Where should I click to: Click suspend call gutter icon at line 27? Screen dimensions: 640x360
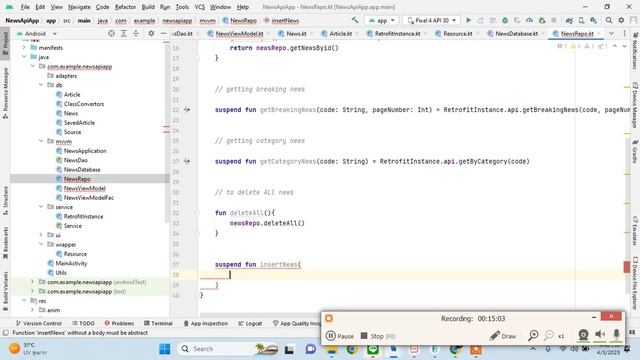point(187,161)
